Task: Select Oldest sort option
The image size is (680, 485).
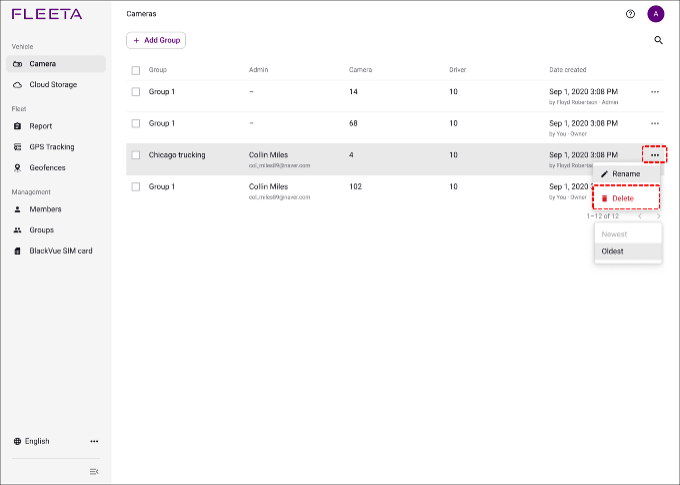Action: [613, 251]
